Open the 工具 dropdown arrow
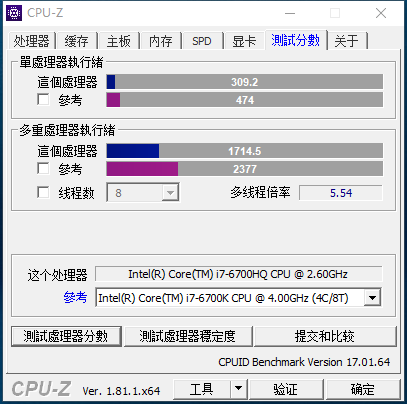This screenshot has height=404, width=407. pyautogui.click(x=238, y=388)
